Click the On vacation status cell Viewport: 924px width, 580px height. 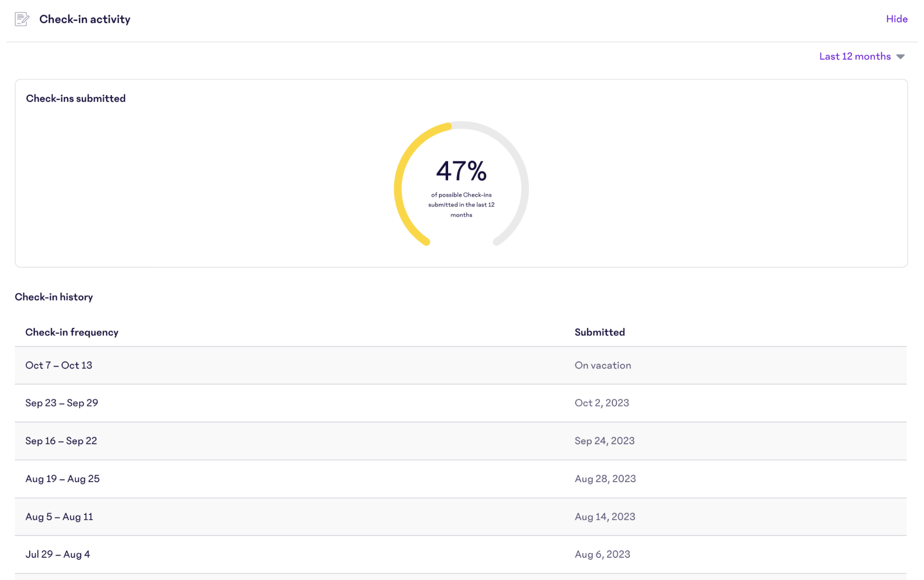coord(602,365)
